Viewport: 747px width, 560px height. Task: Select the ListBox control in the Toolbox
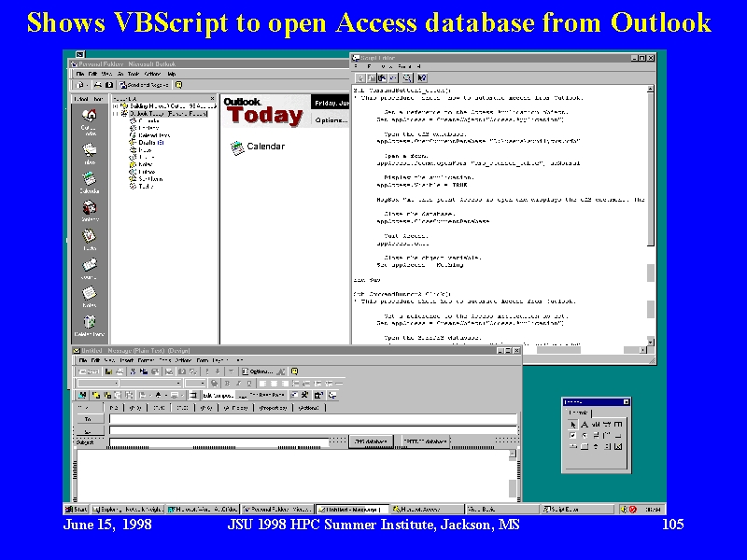point(618,425)
